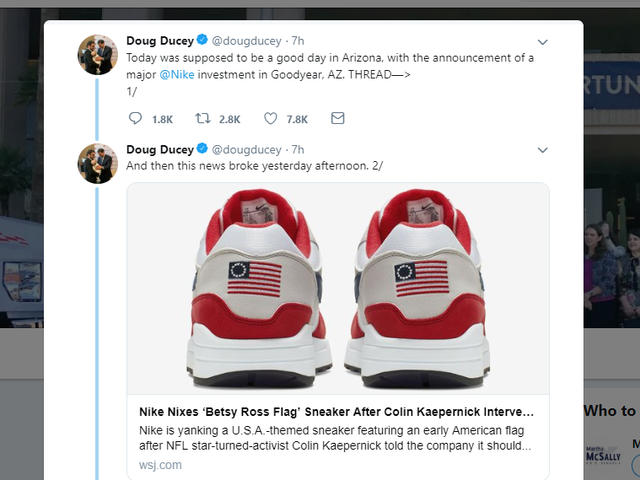The width and height of the screenshot is (640, 480).
Task: Open the @dougducey handle on first tweet
Action: 247,41
